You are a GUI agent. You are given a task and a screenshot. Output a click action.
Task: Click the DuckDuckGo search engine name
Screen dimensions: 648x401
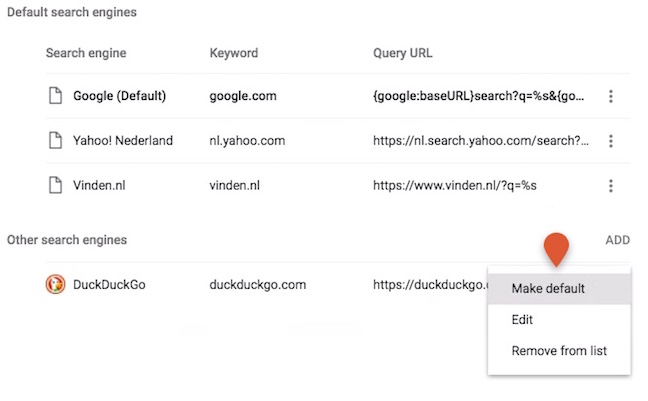click(x=109, y=284)
